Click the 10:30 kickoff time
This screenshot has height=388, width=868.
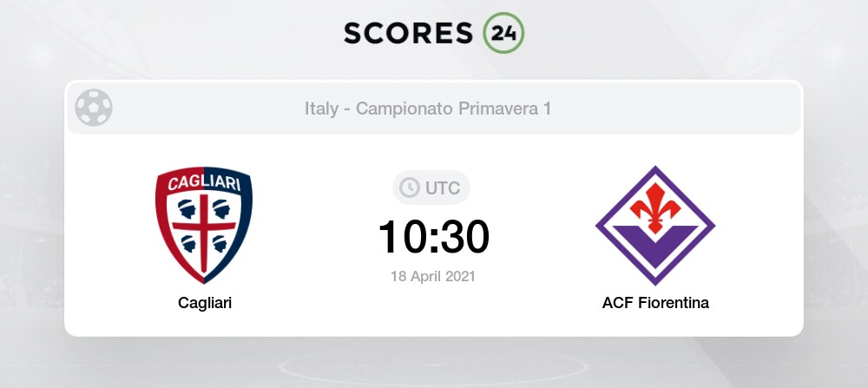[x=434, y=236]
